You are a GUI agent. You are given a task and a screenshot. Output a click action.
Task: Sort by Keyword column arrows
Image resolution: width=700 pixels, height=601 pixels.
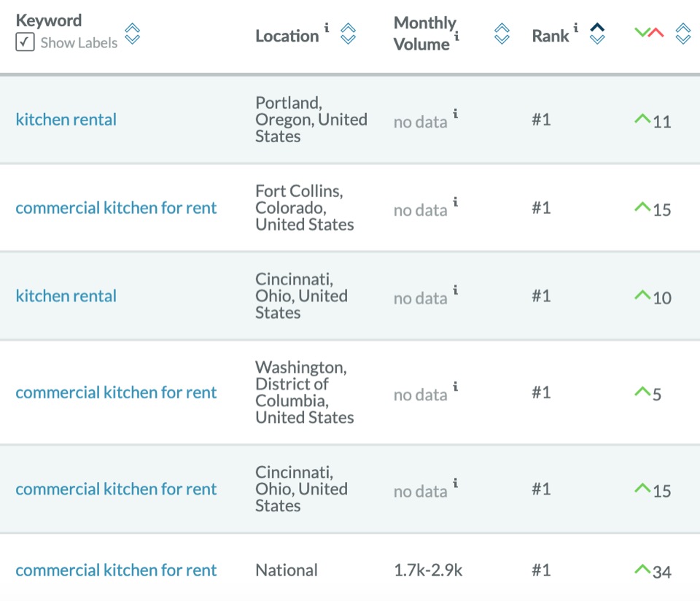pos(132,34)
